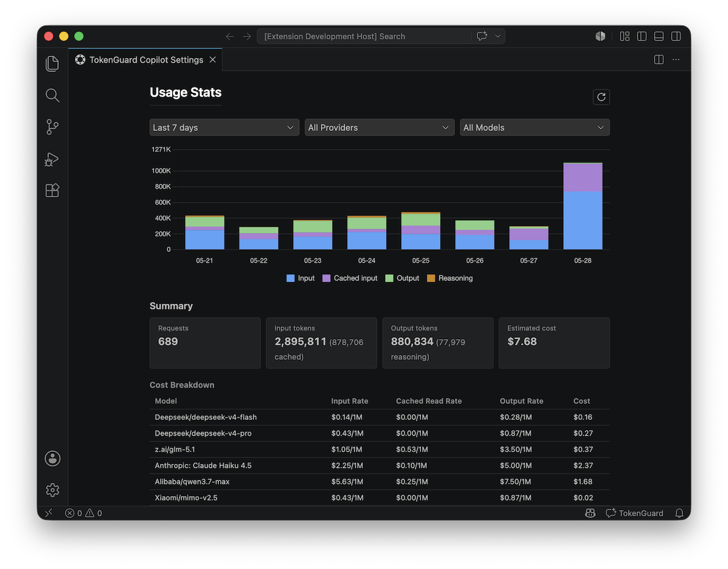Open remote window indicator in status bar
Viewport: 728px width, 569px height.
49,513
